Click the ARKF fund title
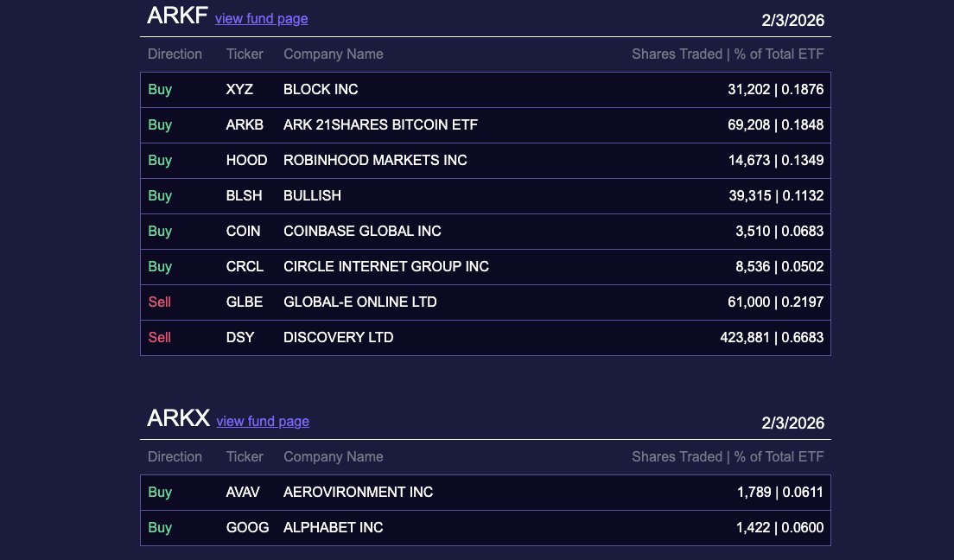Viewport: 954px width, 560px height. [x=177, y=16]
